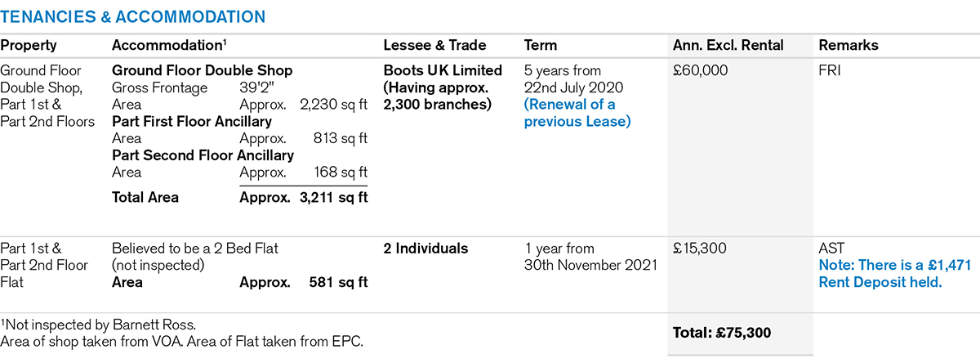The image size is (980, 363).
Task: Click the Property column header
Action: pyautogui.click(x=29, y=46)
